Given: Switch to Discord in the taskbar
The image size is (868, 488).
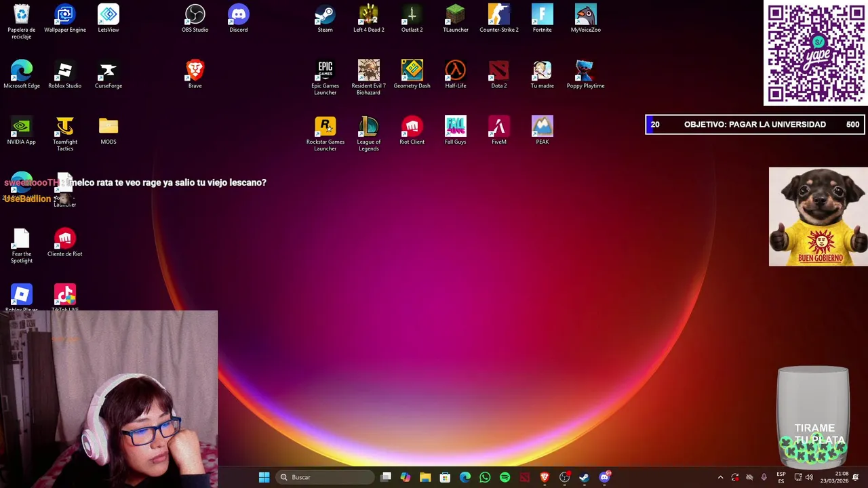Looking at the screenshot, I should 604,477.
